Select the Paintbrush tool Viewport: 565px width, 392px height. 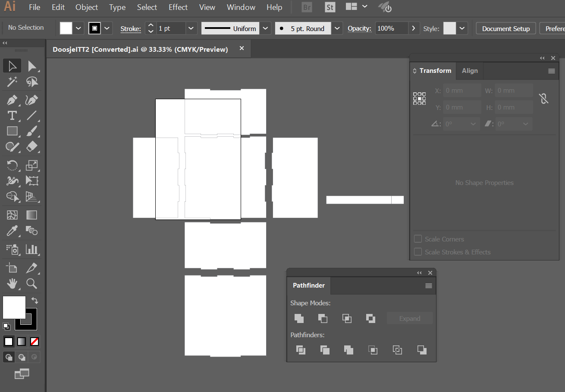32,131
